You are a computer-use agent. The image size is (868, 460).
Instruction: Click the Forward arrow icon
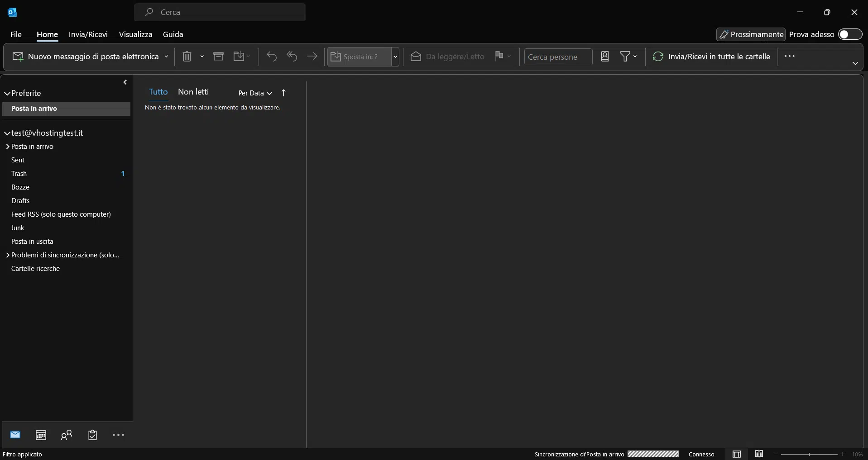[x=312, y=57]
